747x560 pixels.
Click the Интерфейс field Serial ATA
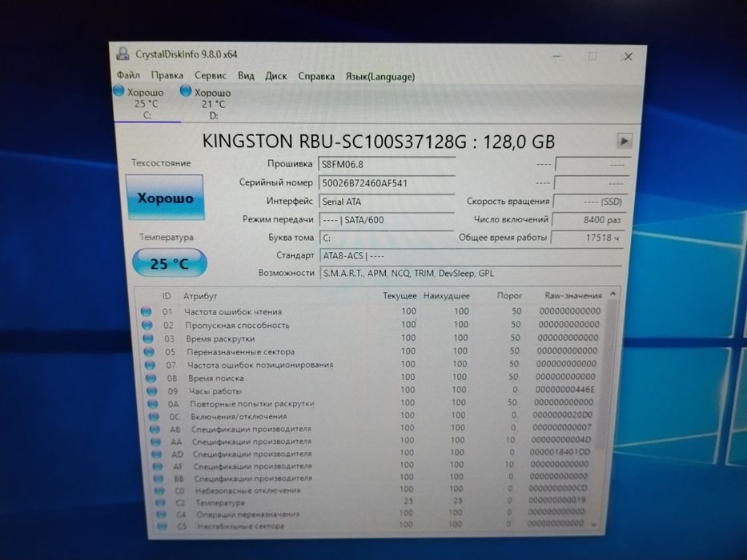click(x=387, y=202)
